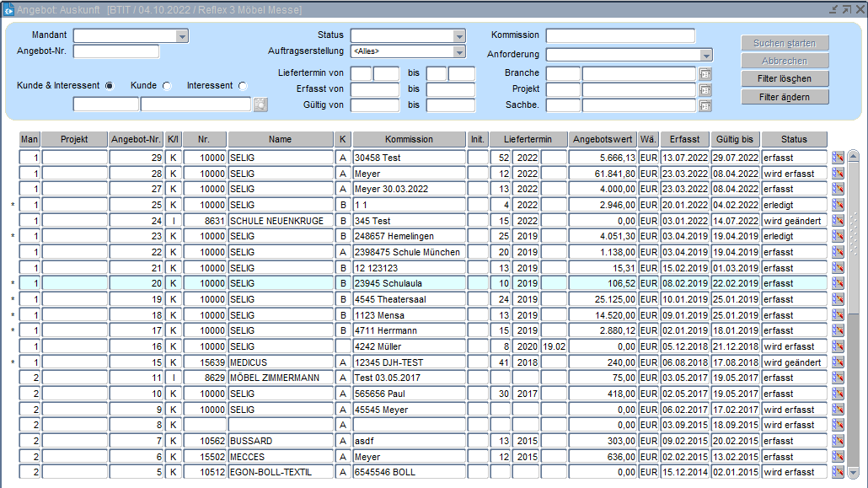Open the Branche lookup icon
Image resolution: width=868 pixels, height=488 pixels.
click(705, 73)
